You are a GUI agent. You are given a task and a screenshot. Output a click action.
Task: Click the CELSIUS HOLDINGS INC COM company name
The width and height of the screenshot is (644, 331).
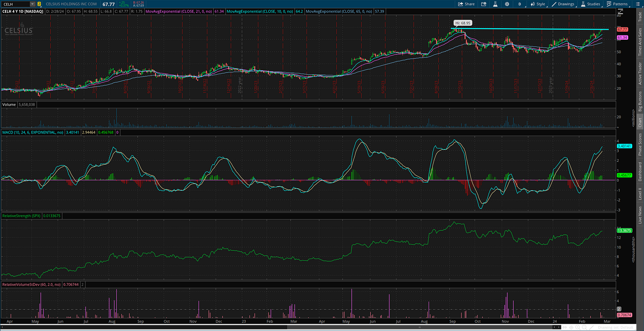(x=71, y=4)
